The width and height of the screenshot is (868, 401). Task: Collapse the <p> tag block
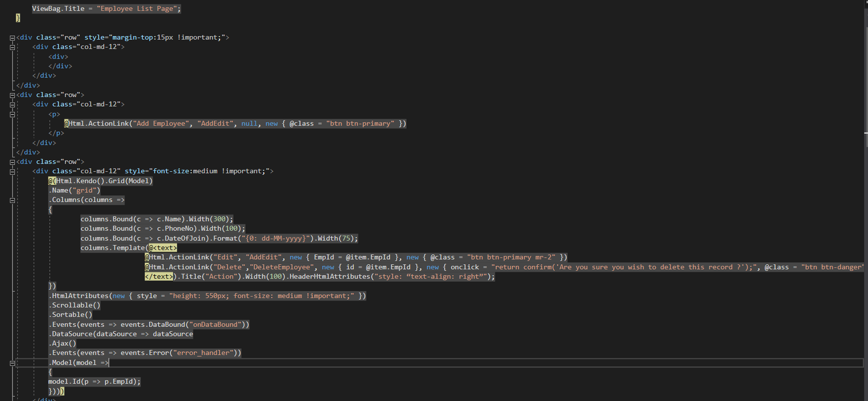click(12, 114)
